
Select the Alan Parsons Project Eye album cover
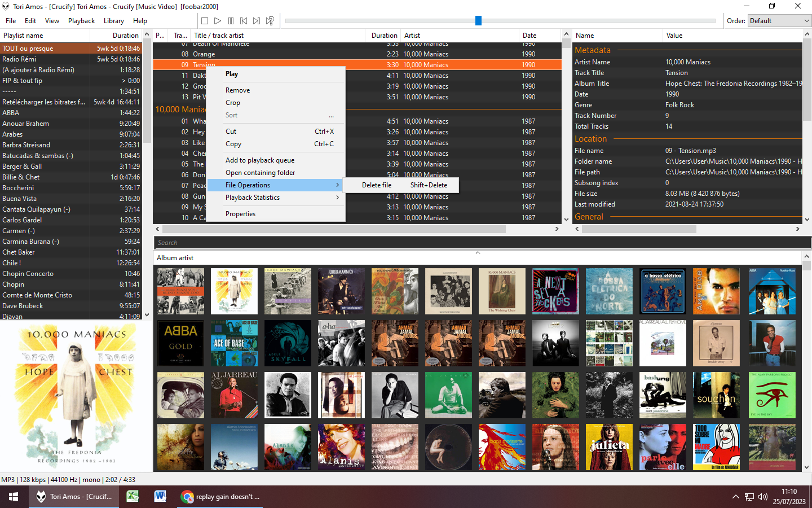tap(772, 395)
